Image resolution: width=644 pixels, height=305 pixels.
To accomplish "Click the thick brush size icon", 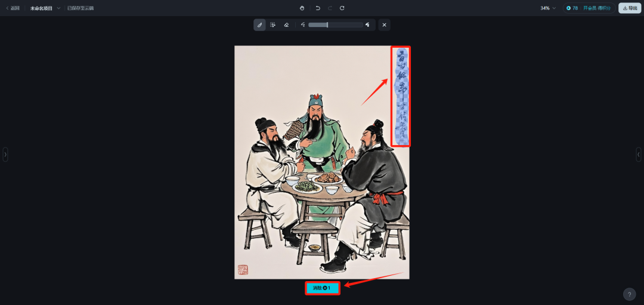I will pos(367,25).
